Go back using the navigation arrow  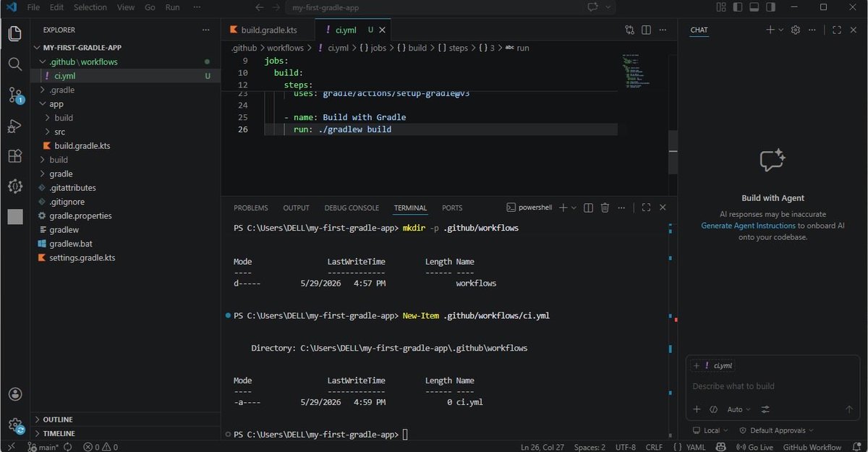[260, 7]
